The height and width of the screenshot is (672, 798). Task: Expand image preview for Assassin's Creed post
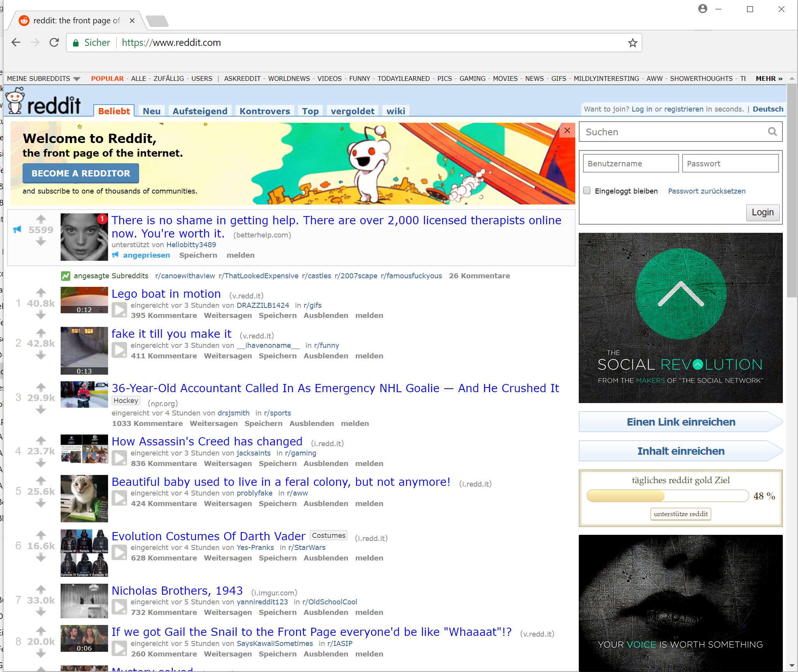[119, 457]
